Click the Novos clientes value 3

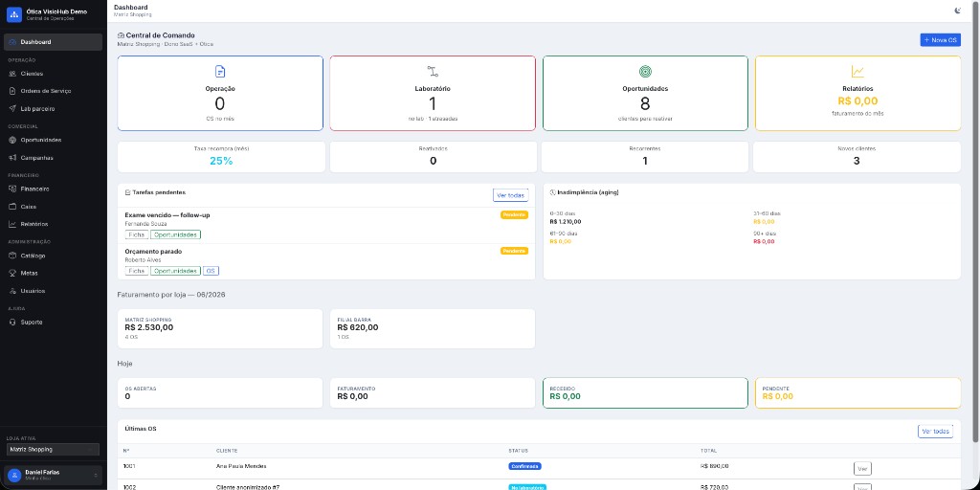coord(857,161)
